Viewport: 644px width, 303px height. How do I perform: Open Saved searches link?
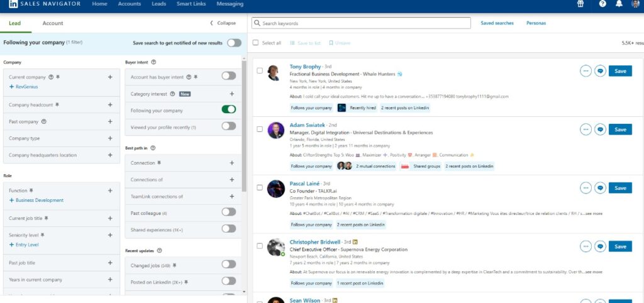click(497, 23)
